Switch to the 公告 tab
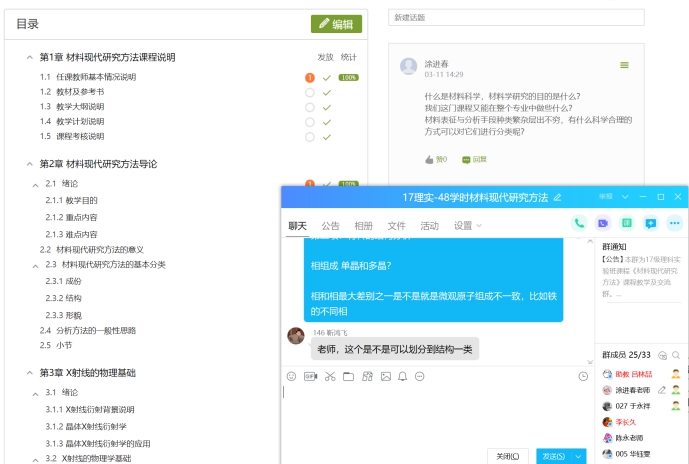Screen dimensions: 689x464 pos(330,226)
